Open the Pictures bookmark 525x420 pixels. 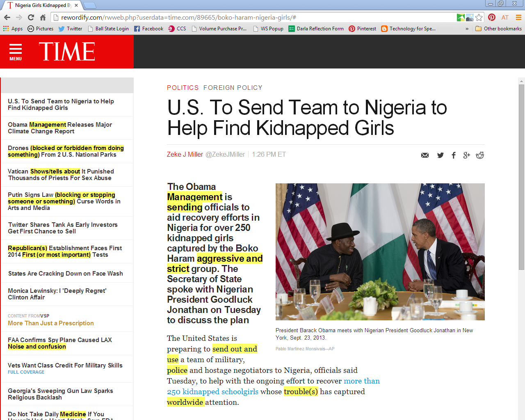tap(41, 29)
